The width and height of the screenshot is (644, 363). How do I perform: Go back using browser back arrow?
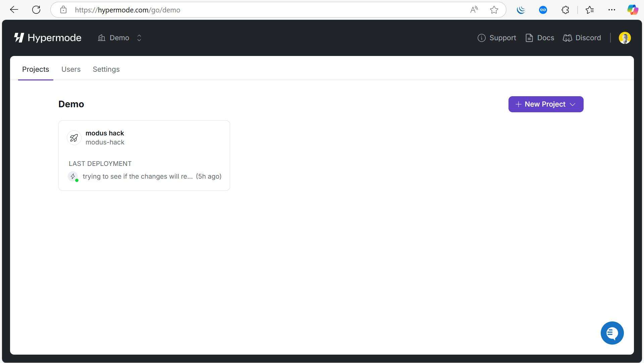tap(14, 10)
